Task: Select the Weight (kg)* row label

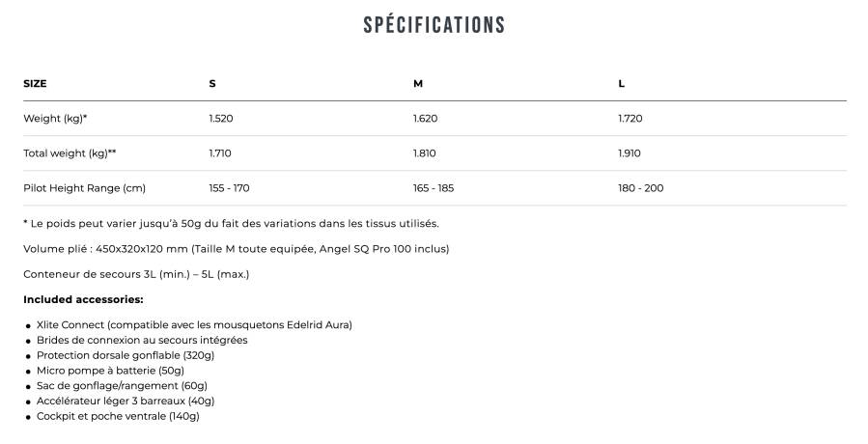Action: [55, 119]
